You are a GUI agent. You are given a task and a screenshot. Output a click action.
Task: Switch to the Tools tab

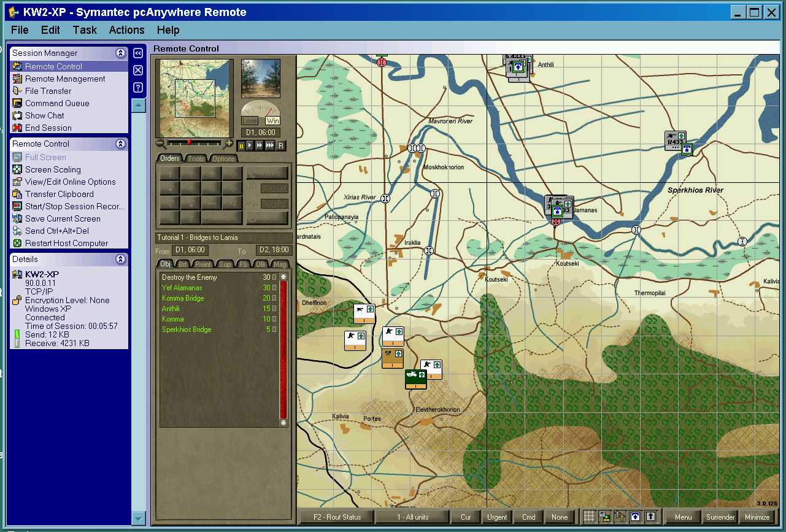click(x=196, y=159)
